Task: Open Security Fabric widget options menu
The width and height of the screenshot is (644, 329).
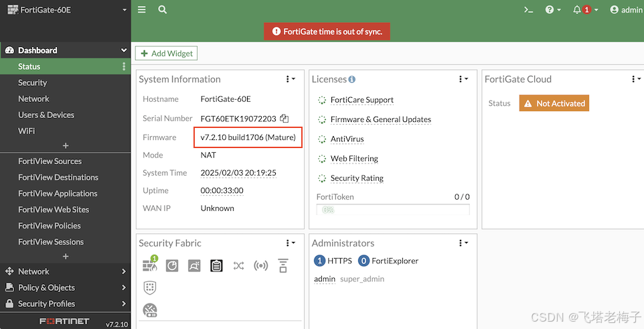Action: 291,243
